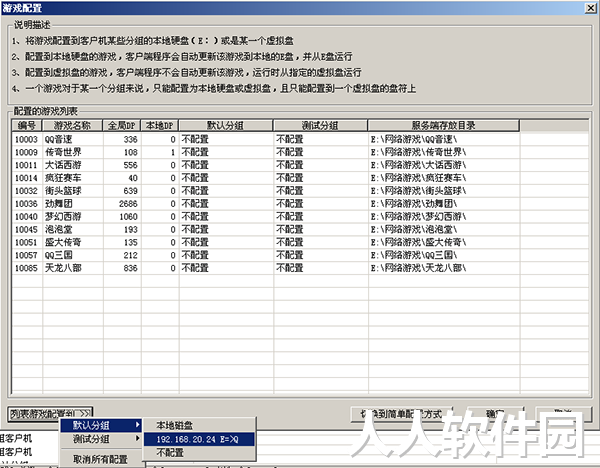The width and height of the screenshot is (600, 468).
Task: Click 全局DP value 1060
Action: (x=128, y=217)
